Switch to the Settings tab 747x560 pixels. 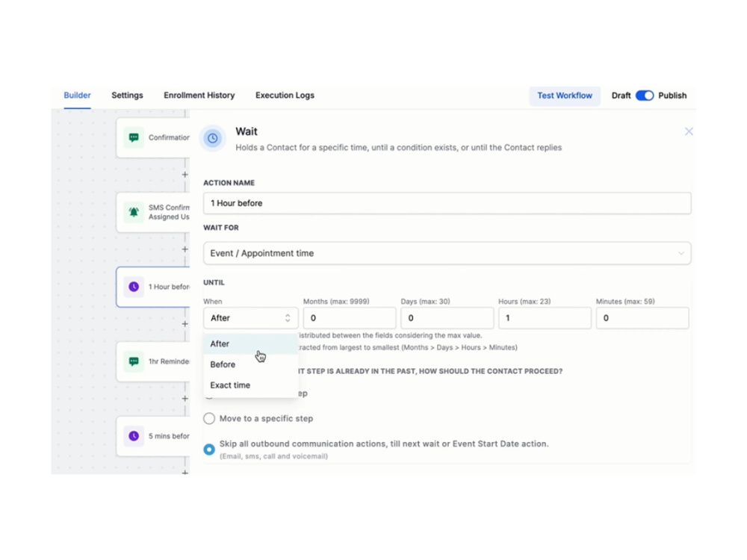click(x=127, y=96)
